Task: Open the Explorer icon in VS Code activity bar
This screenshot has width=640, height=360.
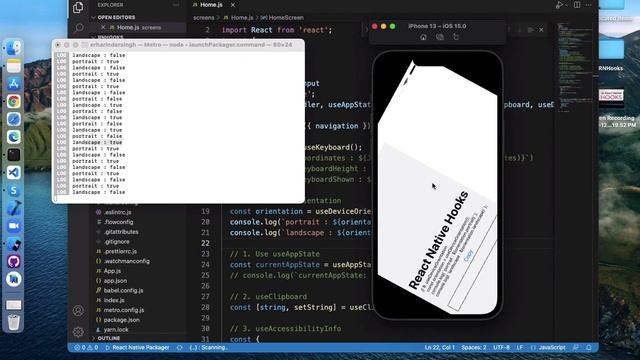Action: (x=78, y=7)
